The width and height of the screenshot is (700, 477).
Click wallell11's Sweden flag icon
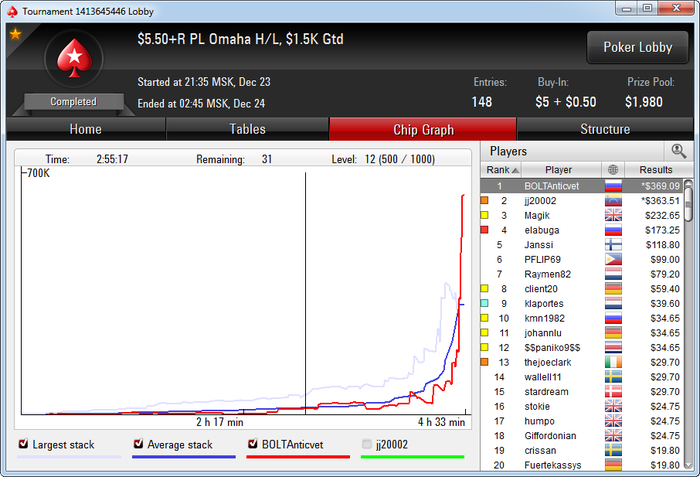613,377
